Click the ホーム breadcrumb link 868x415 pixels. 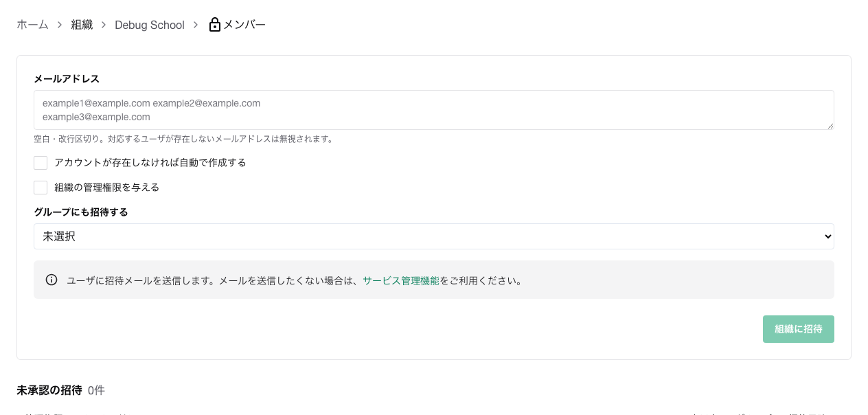(x=32, y=24)
